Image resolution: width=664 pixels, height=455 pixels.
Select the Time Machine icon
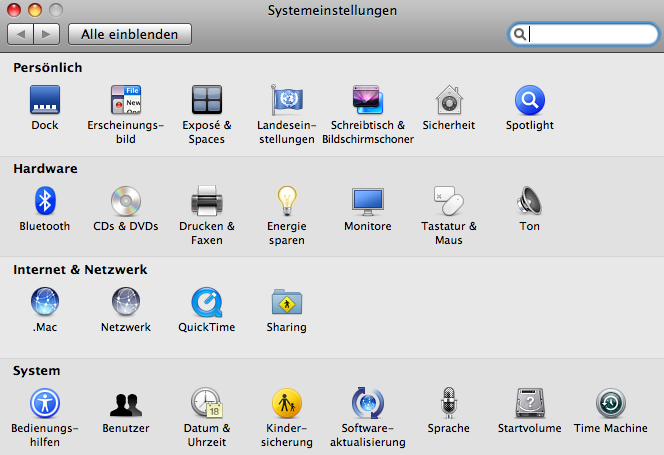click(x=610, y=403)
